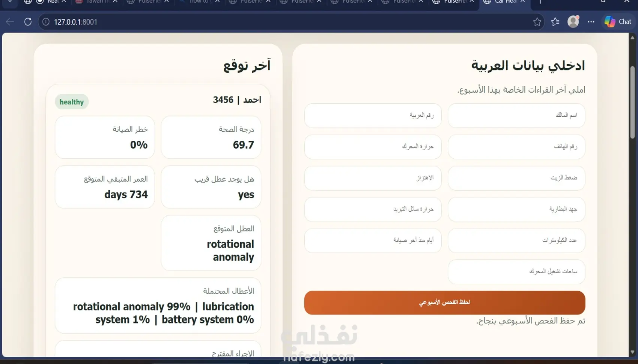638x364 pixels.
Task: Reload the 127.0.0.1:8001 page
Action: 28,22
